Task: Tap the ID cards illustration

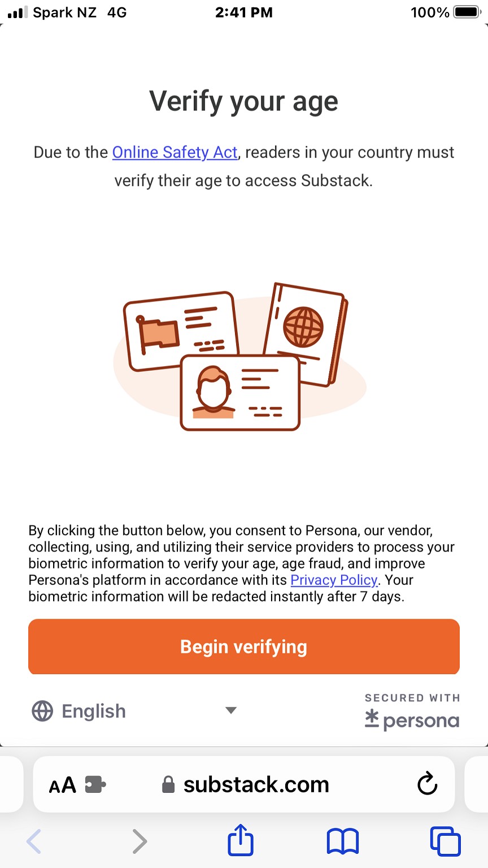Action: [240, 357]
